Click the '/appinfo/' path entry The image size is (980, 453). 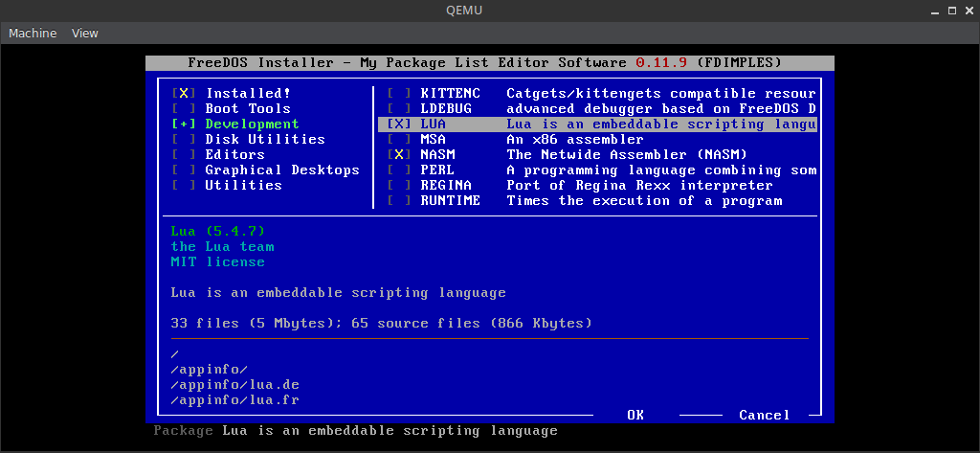210,369
